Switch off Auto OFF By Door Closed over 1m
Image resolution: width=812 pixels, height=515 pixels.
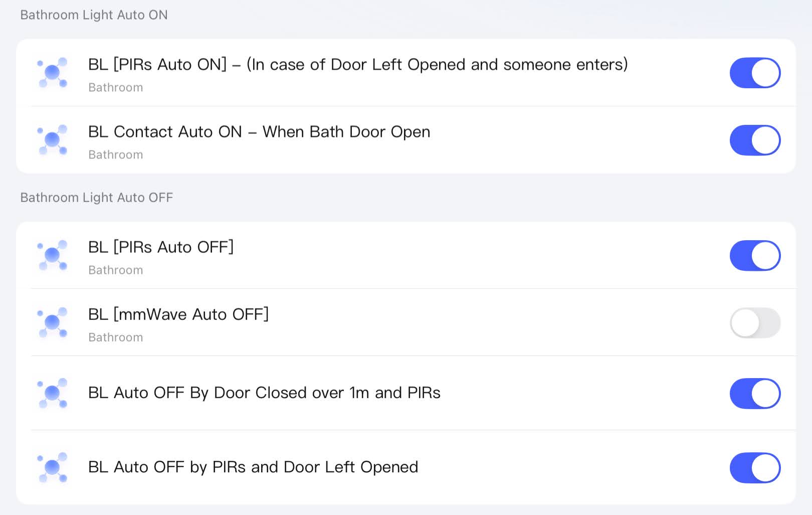coord(754,393)
